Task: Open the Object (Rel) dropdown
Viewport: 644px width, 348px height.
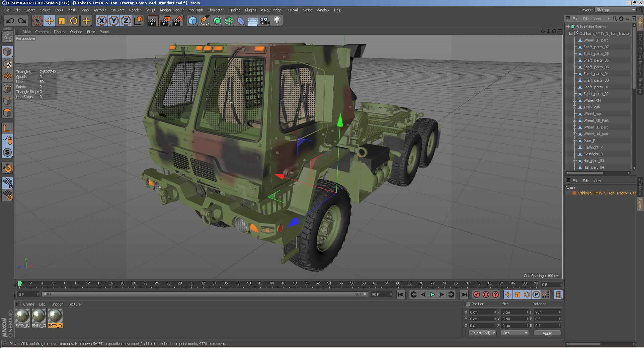Action: point(482,333)
